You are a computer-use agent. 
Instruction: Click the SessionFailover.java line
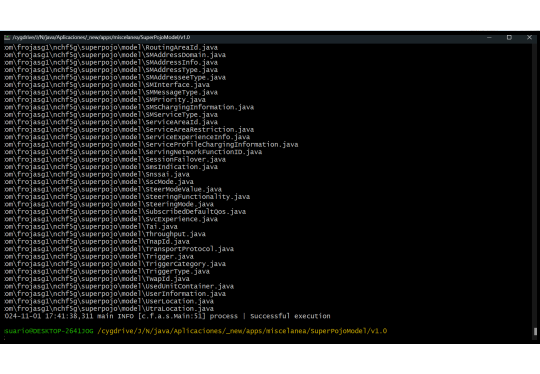coord(115,159)
